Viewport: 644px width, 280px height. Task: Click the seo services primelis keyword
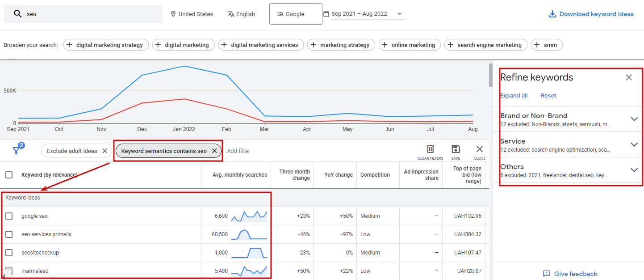coord(46,234)
